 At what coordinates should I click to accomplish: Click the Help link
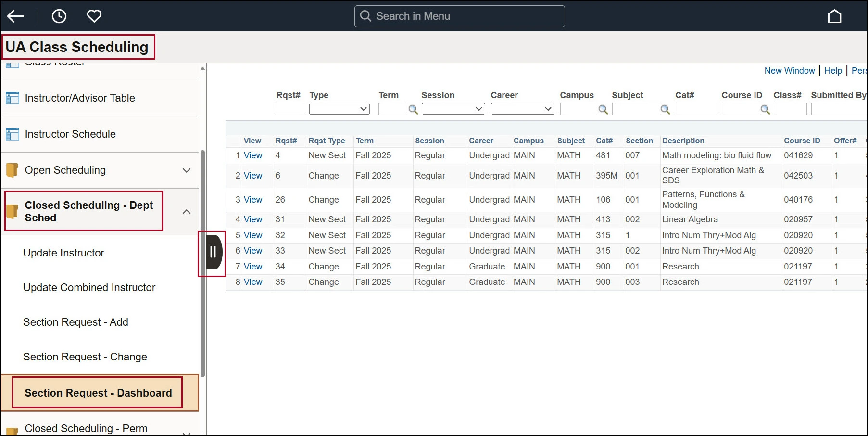(x=833, y=71)
